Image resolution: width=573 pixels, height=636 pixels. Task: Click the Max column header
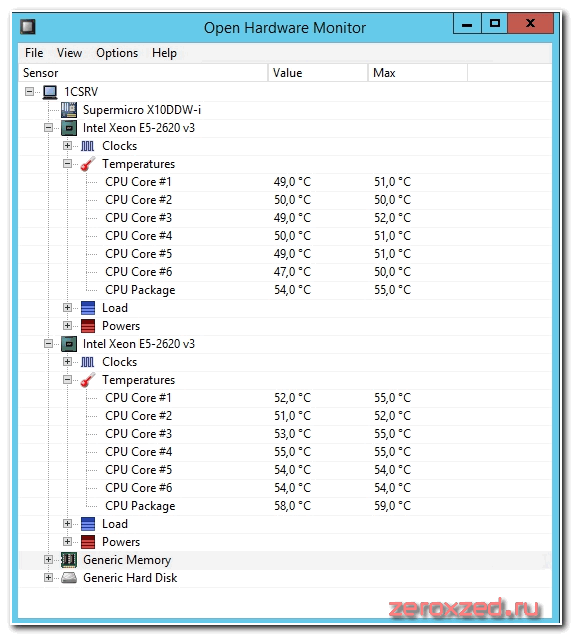pos(418,73)
